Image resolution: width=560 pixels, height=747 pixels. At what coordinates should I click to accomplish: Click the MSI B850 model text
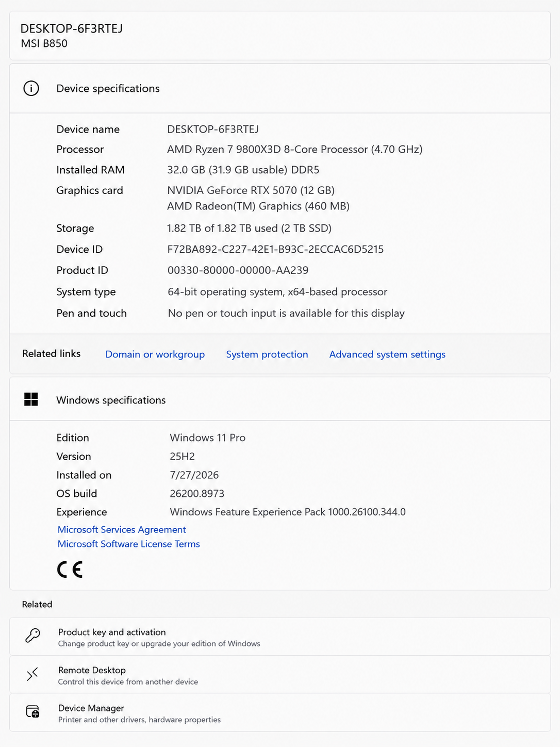pos(44,44)
